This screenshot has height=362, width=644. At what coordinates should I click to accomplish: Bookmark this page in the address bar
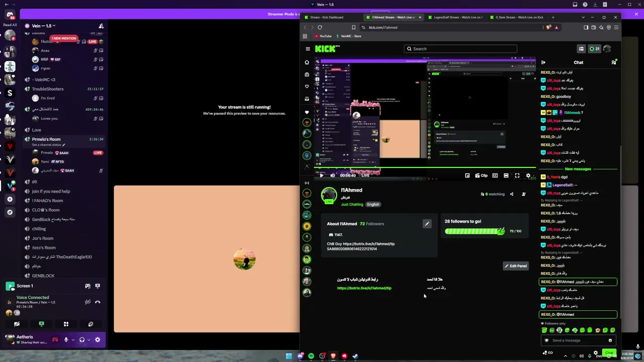(354, 28)
